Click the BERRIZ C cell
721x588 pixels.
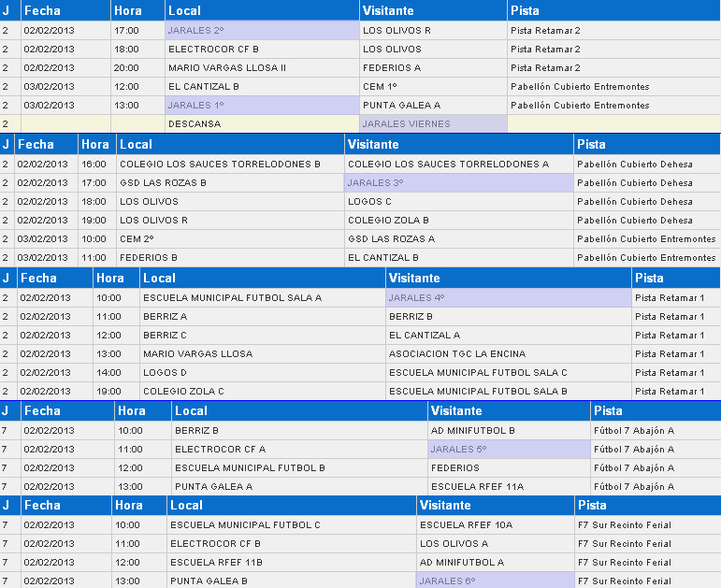[263, 336]
